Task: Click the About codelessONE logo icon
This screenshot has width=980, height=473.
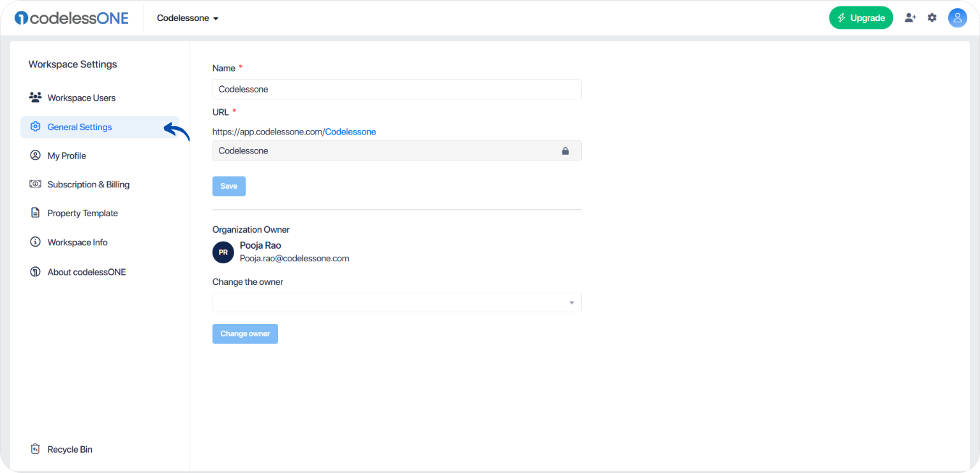Action: coord(35,272)
